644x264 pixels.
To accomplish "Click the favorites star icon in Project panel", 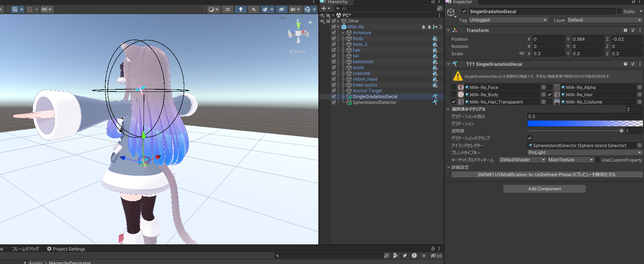I will click(x=424, y=256).
